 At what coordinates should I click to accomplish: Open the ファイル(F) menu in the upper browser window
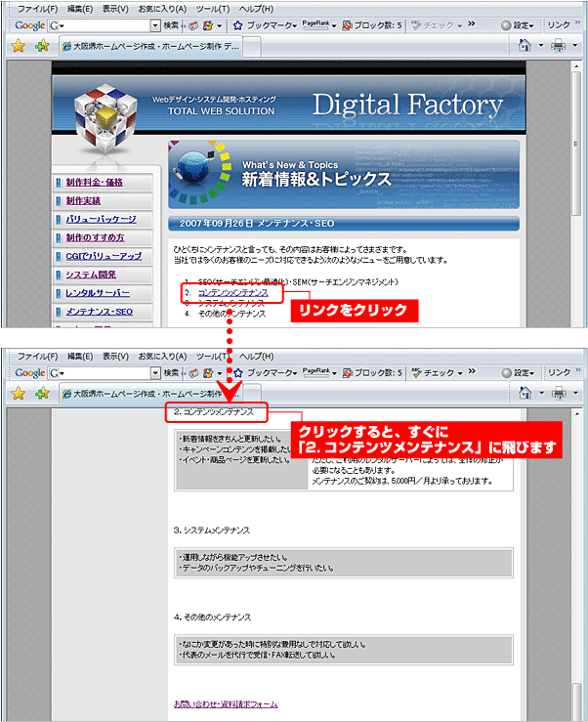[37, 9]
